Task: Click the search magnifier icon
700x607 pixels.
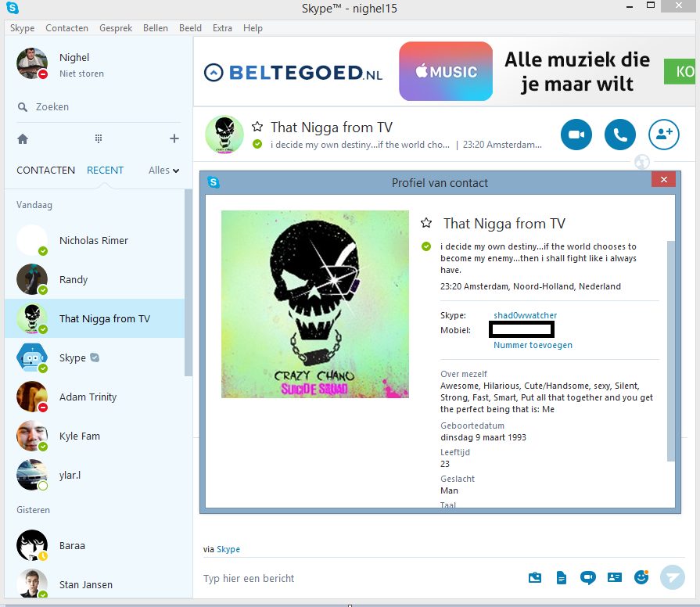Action: click(x=23, y=107)
